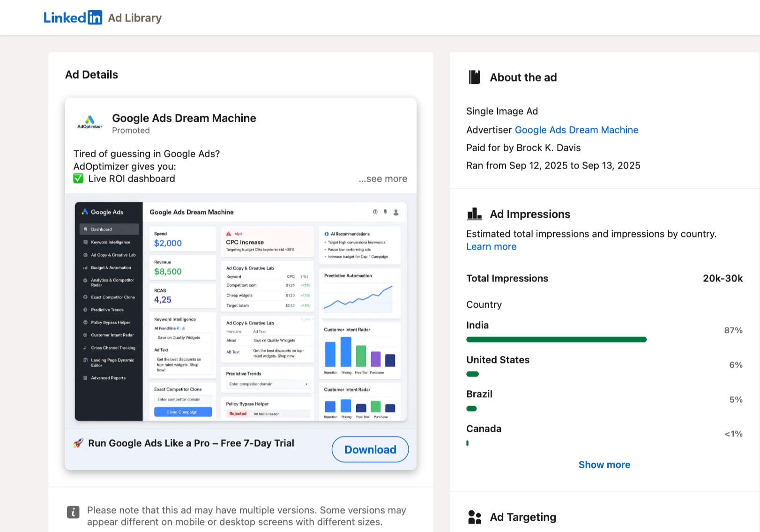Click the Ad Library header title
This screenshot has height=532, width=760.
point(135,18)
